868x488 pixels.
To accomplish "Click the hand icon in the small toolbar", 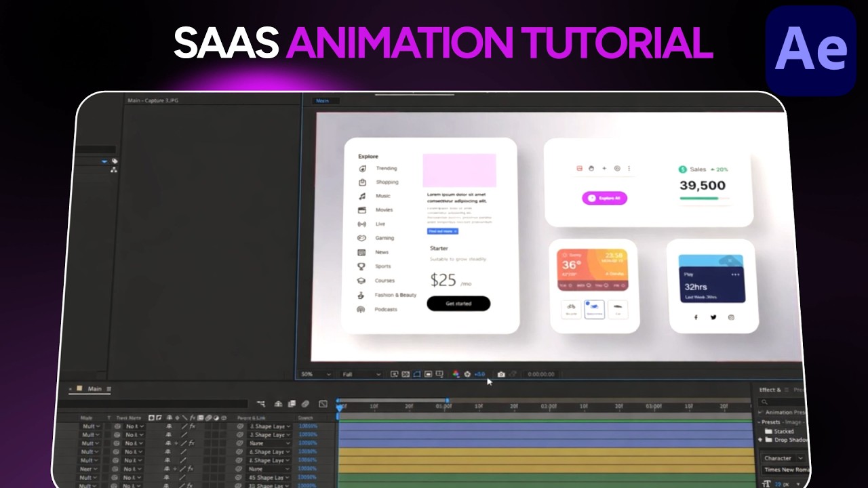I will 591,168.
